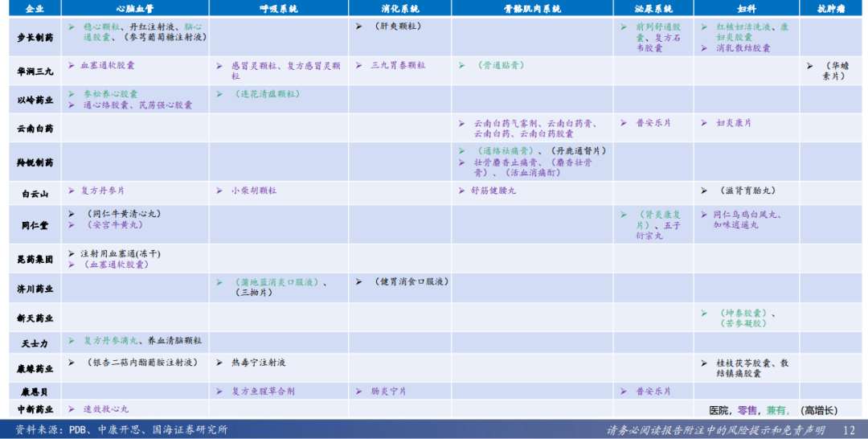
Task: Click the 心脑血管 column header
Action: click(134, 8)
